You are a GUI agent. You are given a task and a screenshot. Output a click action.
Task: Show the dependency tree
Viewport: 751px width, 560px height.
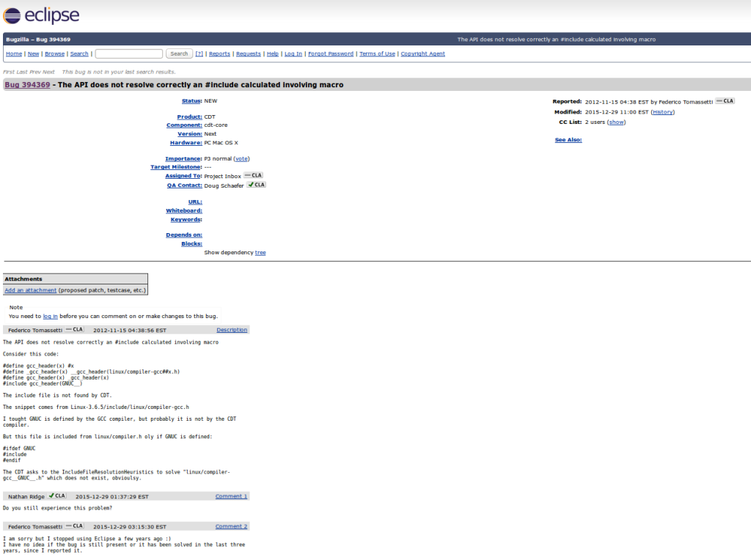pos(260,252)
